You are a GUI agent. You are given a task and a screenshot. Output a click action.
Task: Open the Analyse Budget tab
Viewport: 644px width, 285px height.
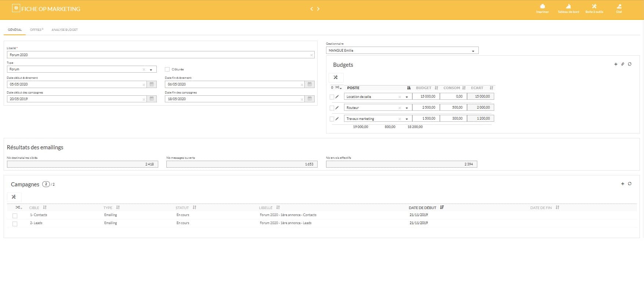[65, 30]
